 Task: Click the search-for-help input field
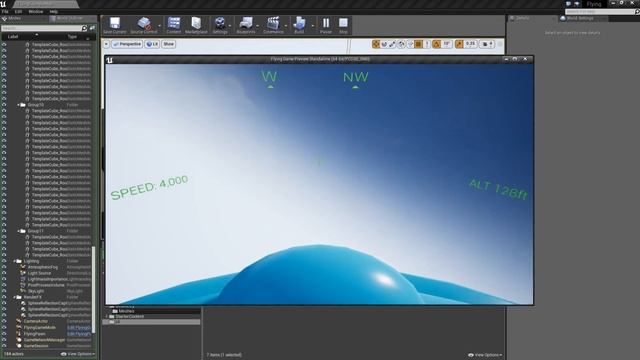click(599, 12)
